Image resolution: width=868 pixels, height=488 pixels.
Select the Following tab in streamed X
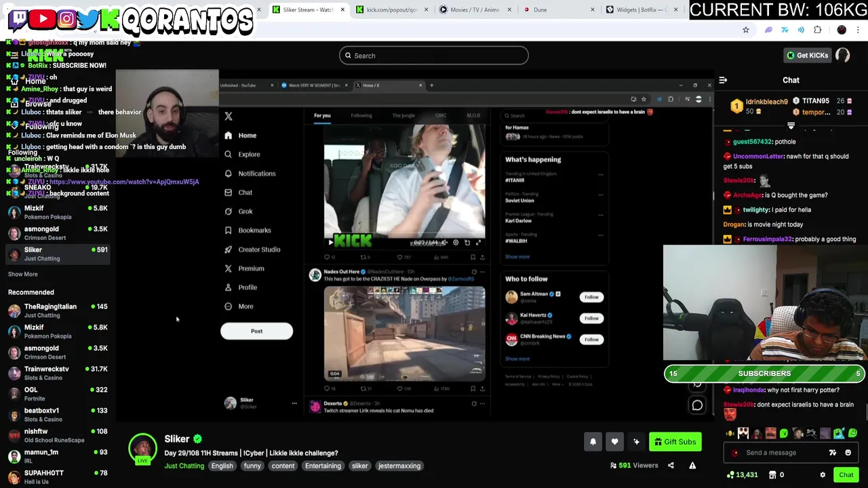coord(361,115)
